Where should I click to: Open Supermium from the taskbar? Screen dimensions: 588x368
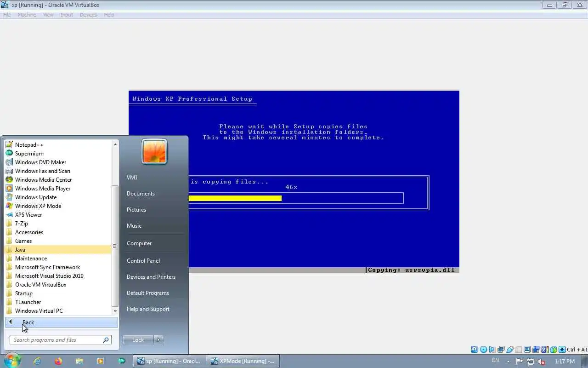[122, 361]
